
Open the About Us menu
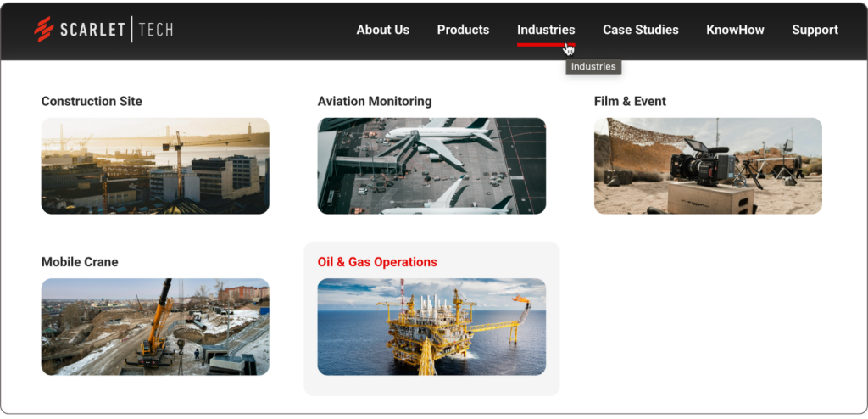coord(382,30)
